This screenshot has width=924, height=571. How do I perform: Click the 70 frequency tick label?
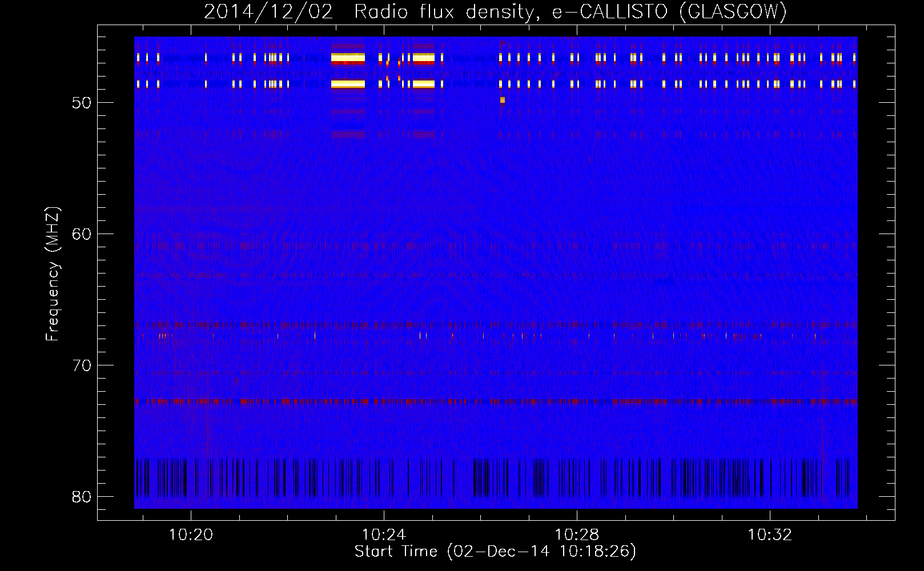[x=82, y=365]
